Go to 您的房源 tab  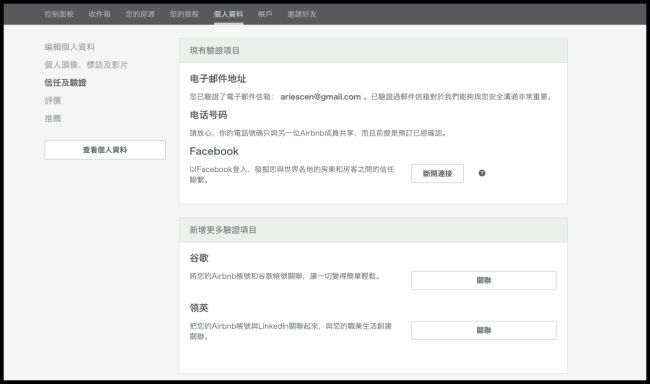[x=140, y=14]
